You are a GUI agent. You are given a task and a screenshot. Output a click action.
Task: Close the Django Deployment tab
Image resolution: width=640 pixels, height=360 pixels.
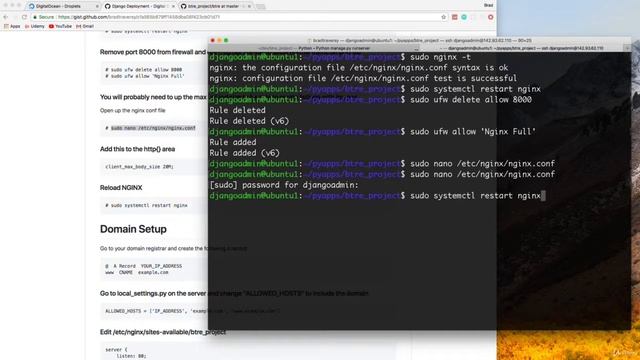coord(173,6)
